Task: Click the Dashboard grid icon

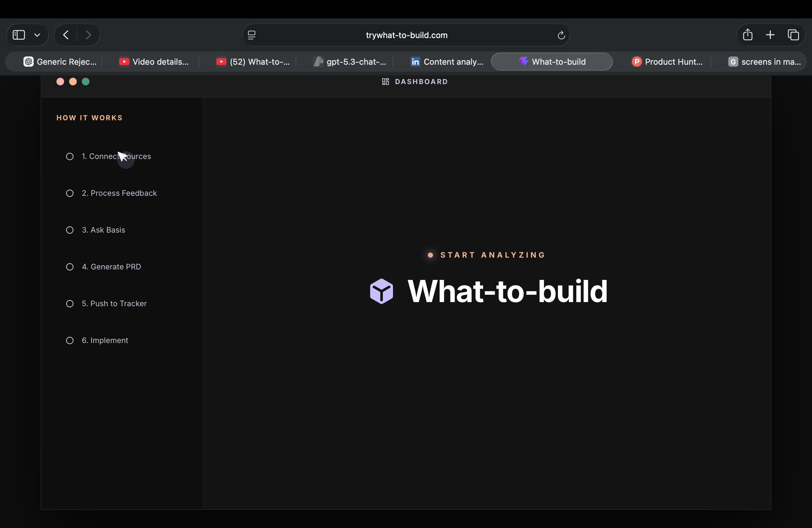Action: click(x=385, y=81)
